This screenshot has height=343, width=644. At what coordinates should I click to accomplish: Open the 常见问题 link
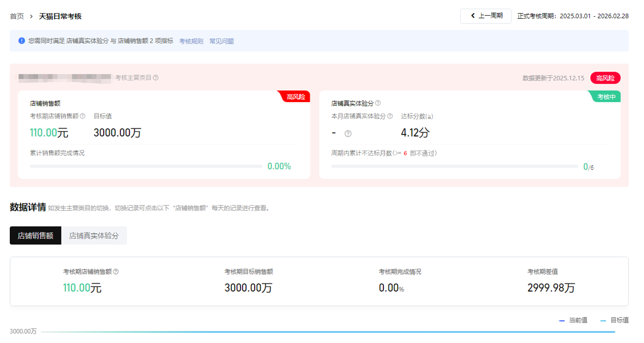[x=221, y=41]
